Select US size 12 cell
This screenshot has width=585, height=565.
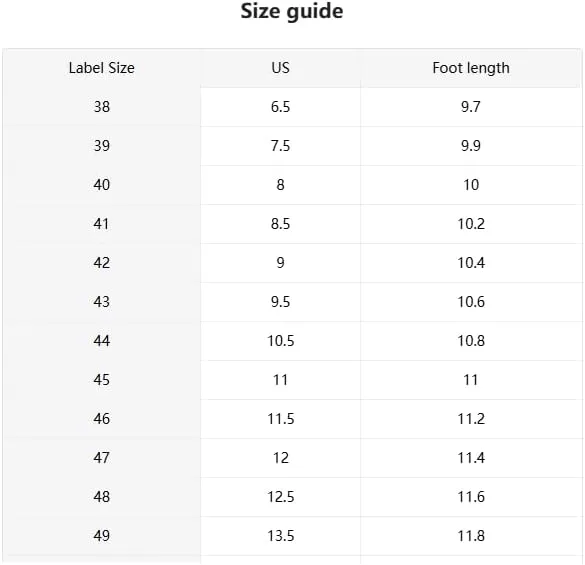click(281, 458)
